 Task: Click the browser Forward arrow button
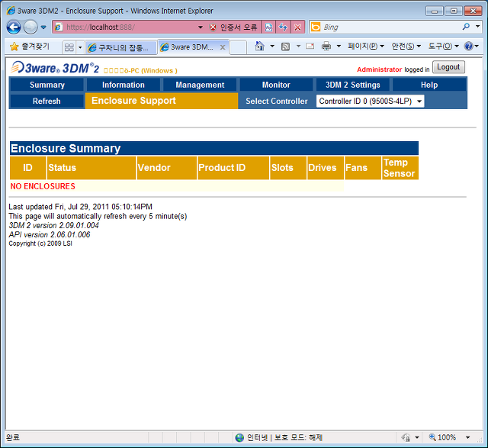coord(30,27)
